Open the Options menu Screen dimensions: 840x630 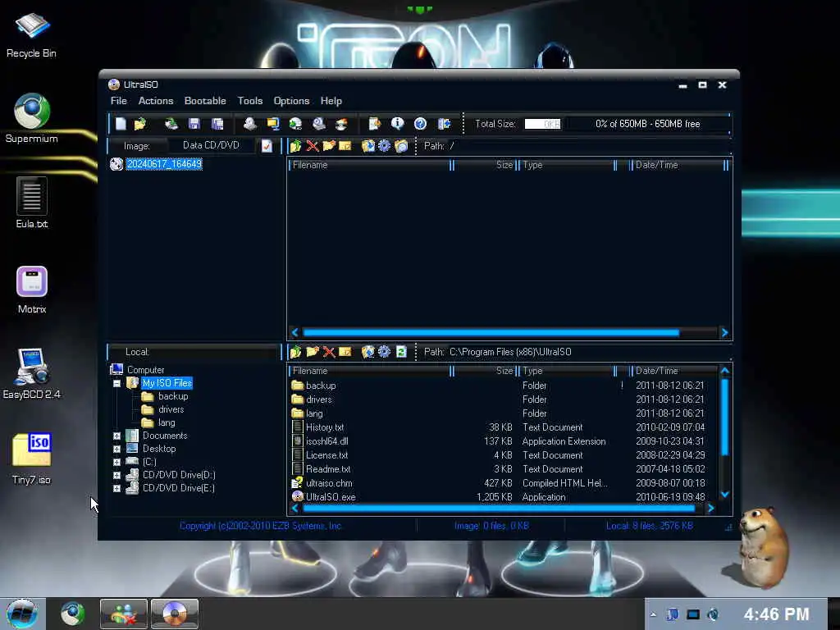pos(291,101)
